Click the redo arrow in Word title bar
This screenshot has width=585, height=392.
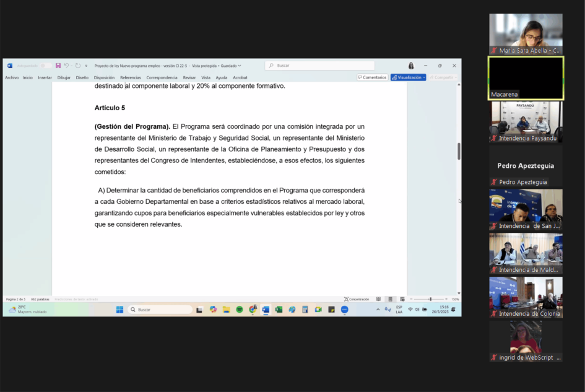click(77, 66)
